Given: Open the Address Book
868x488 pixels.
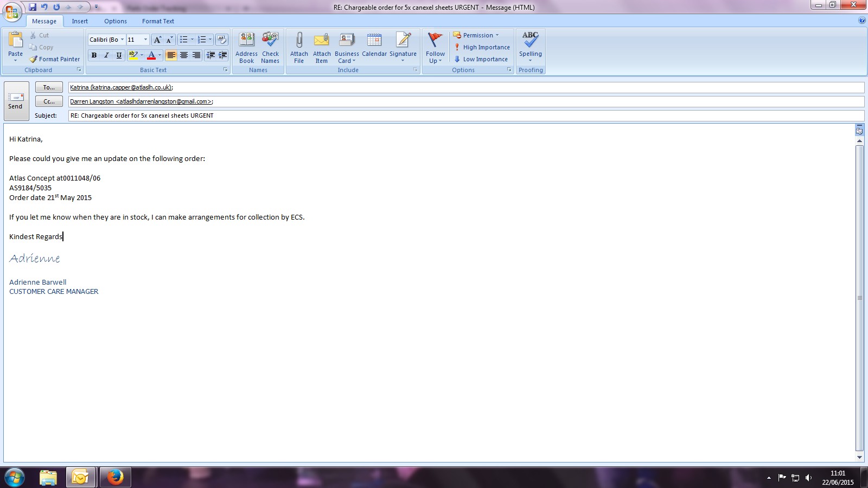Looking at the screenshot, I should click(246, 41).
